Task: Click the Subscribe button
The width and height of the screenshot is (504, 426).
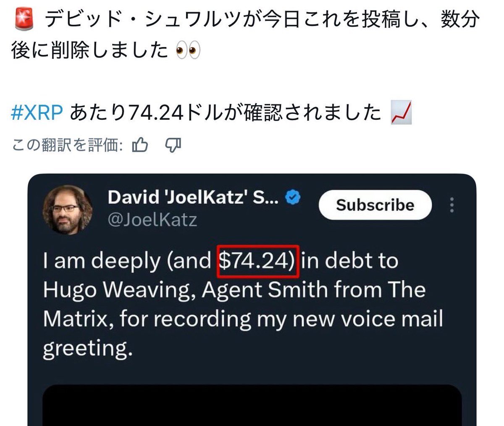Action: click(x=375, y=205)
